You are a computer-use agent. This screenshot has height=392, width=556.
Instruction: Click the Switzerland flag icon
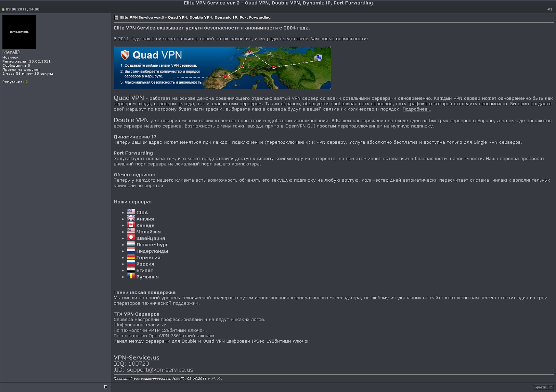click(x=131, y=237)
